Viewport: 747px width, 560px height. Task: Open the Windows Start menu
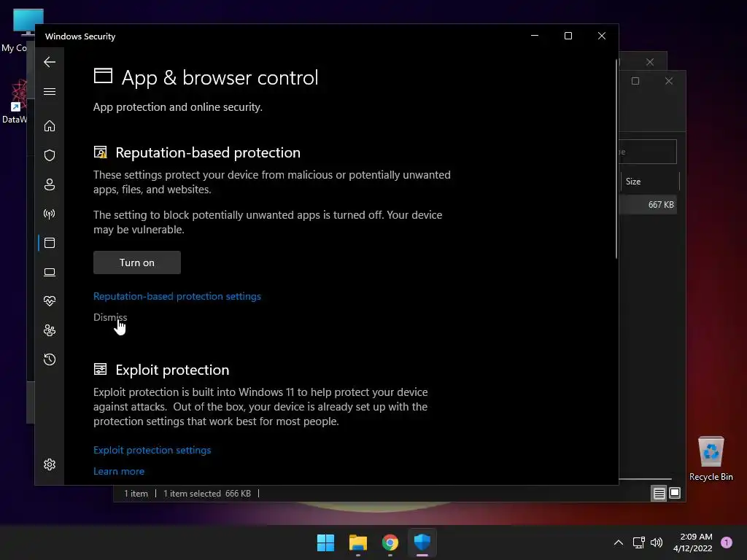(x=326, y=542)
